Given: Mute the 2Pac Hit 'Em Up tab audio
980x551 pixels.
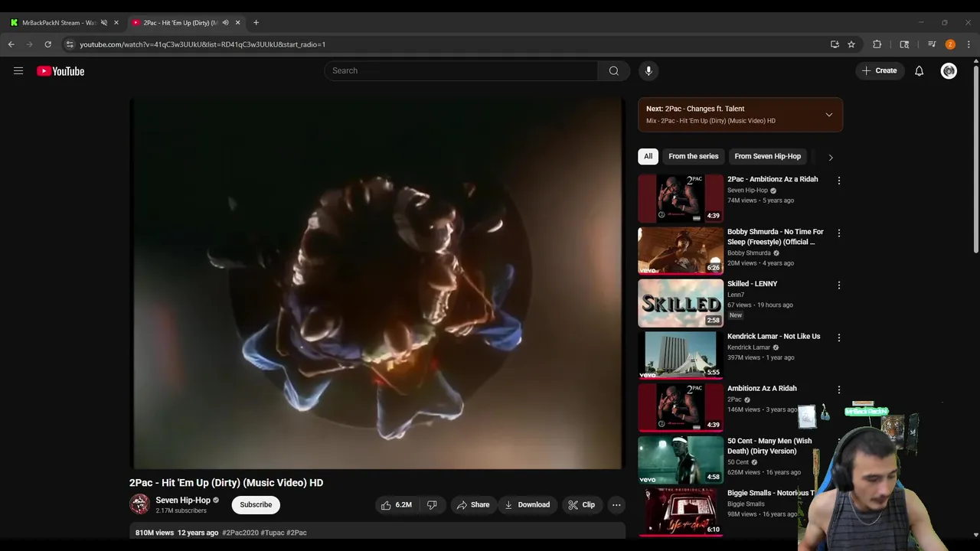Looking at the screenshot, I should click(x=225, y=22).
